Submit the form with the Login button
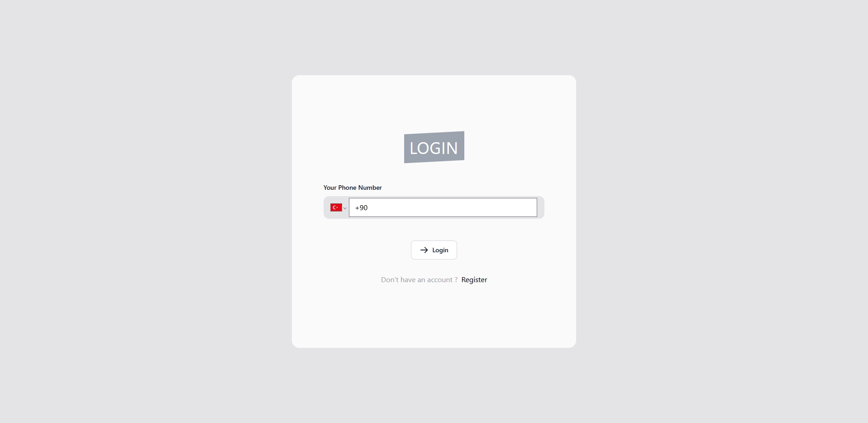 [x=434, y=250]
